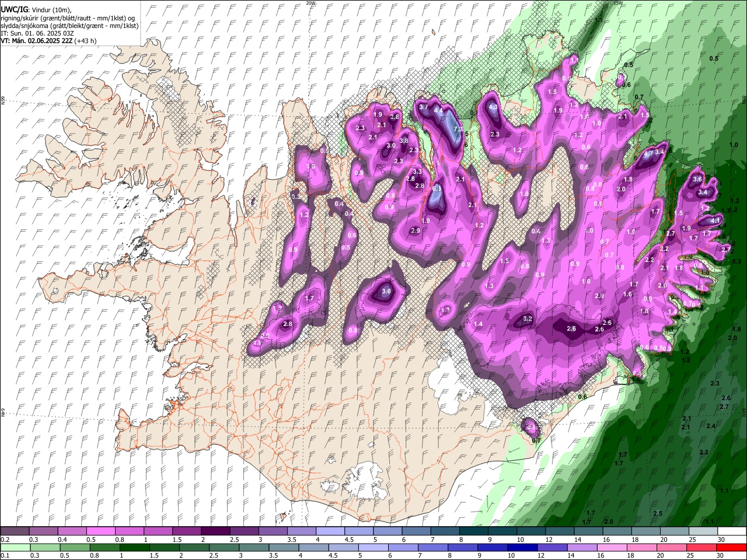The image size is (747, 560).
Task: Choose the light lavender 4–4.5 snow legend swatch
Action: (x=329, y=531)
